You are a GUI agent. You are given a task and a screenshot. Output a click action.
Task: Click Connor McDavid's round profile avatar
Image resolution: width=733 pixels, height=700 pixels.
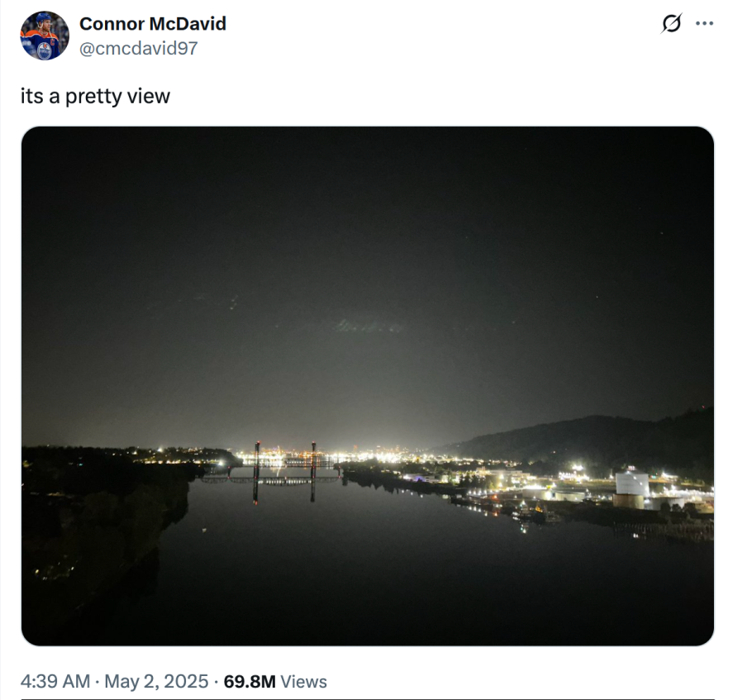point(45,36)
